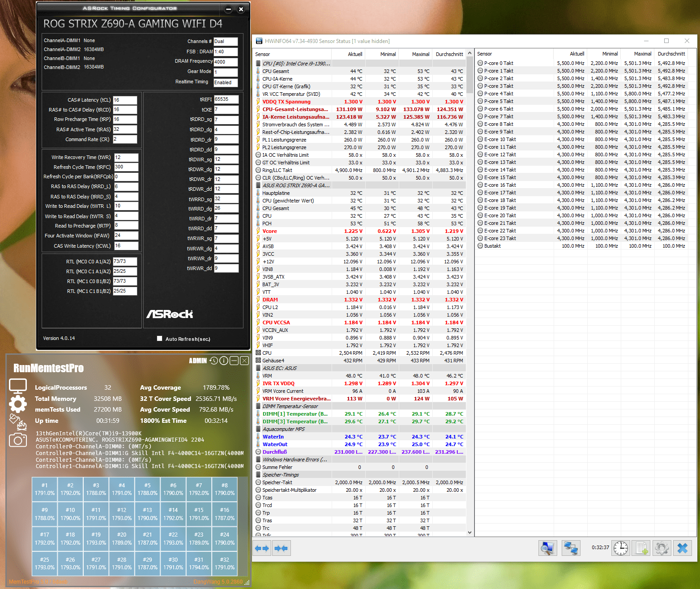
Task: Select Aquacomputer MPS group row
Action: (360, 429)
